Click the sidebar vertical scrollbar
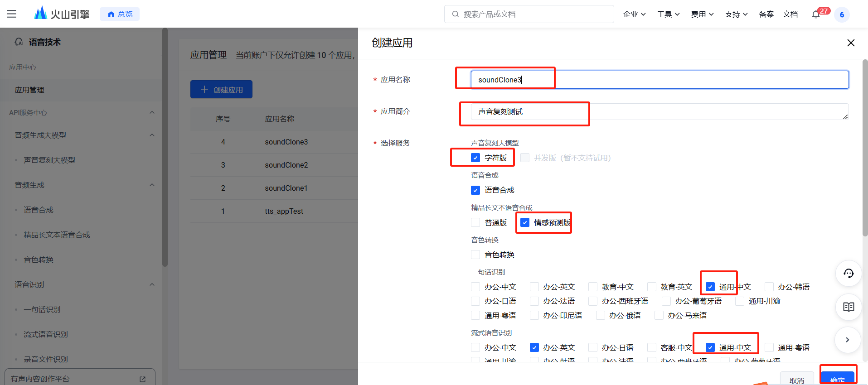 point(165,147)
